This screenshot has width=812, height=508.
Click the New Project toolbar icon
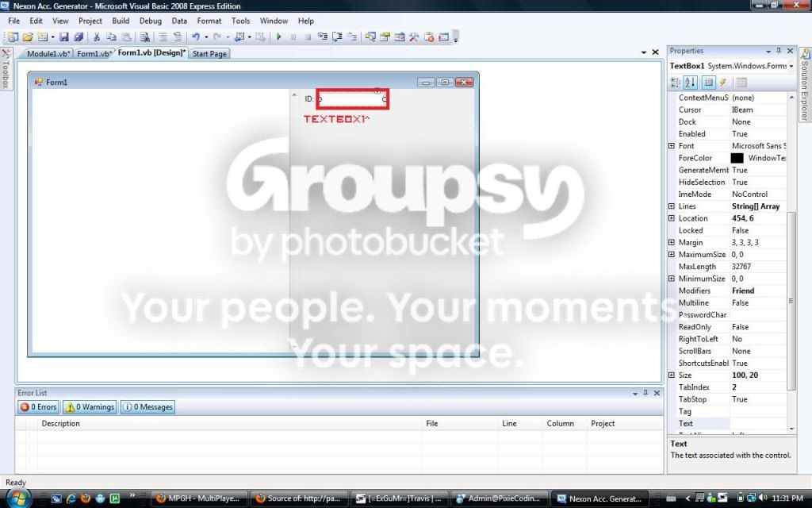pos(13,37)
